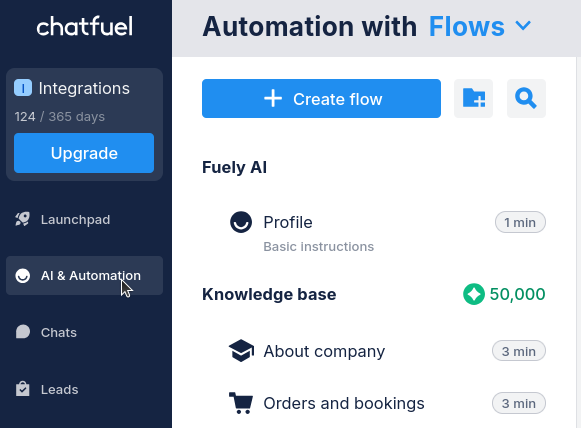Expand the Flows dropdown chevron

tap(523, 26)
